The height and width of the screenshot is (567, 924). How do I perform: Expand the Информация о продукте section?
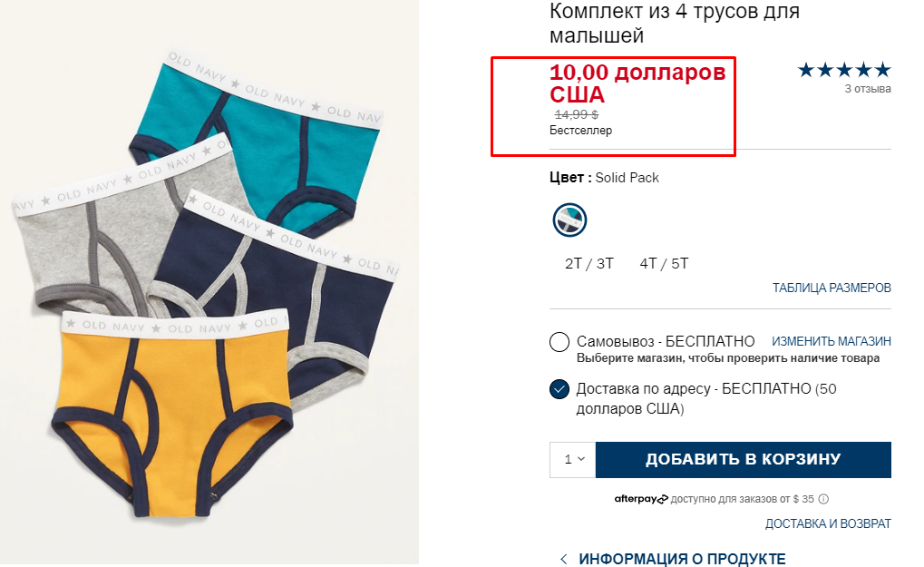(682, 558)
